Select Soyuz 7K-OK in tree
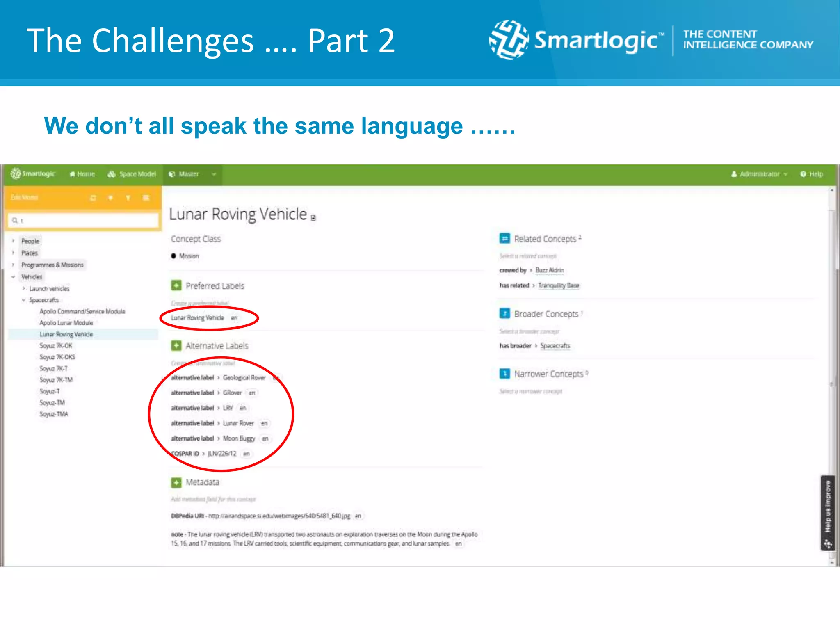 (x=56, y=346)
